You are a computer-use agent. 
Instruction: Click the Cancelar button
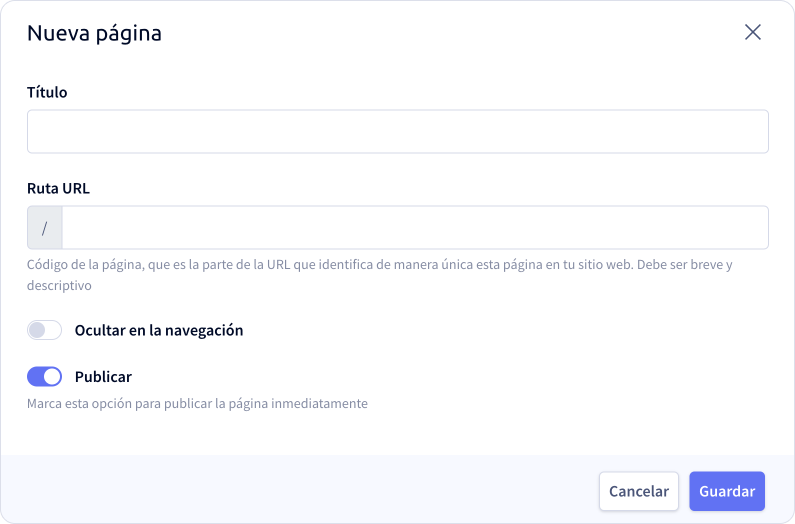(639, 491)
